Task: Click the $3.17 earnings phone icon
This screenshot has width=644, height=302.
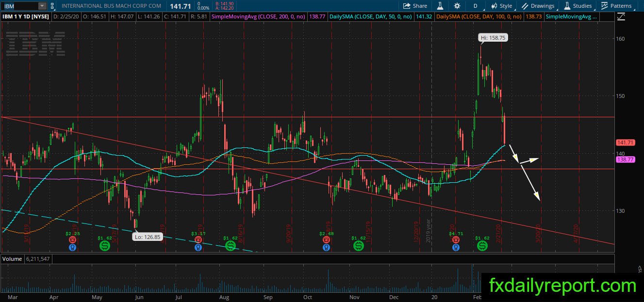Action: tap(198, 239)
